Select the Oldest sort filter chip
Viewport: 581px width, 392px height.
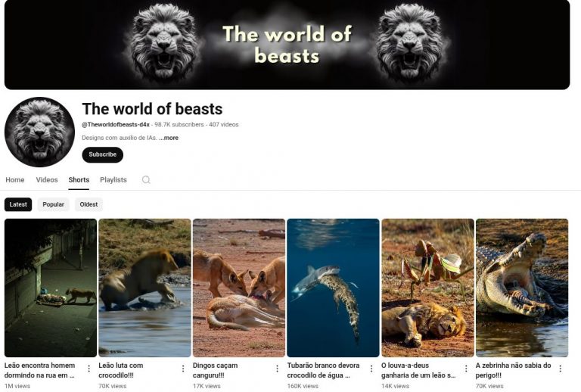[89, 204]
